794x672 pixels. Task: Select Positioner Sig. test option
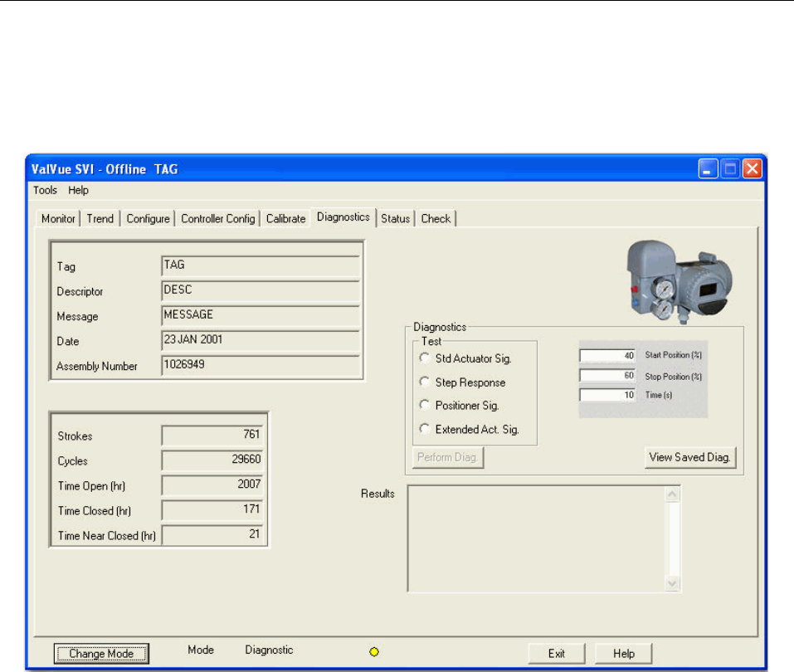[x=426, y=406]
